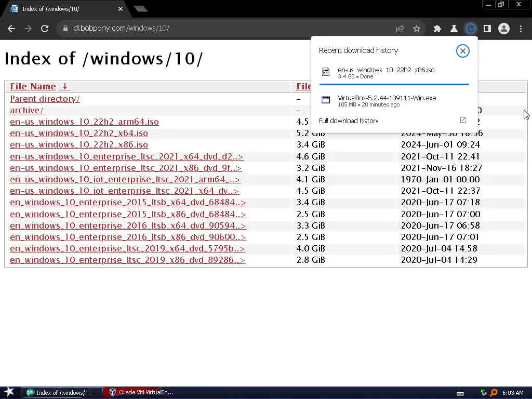Click enterprise_ltsc_2021_x86_dvd_9f link
Viewport: 532px width, 399px height.
click(126, 168)
